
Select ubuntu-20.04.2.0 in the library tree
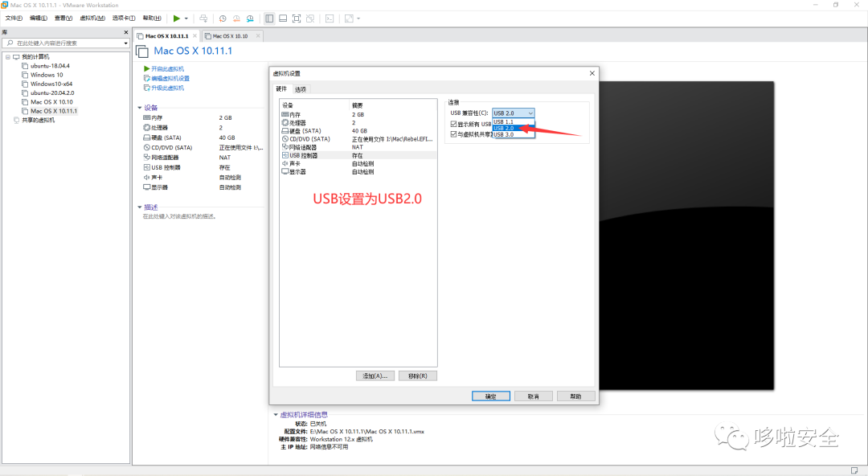52,93
